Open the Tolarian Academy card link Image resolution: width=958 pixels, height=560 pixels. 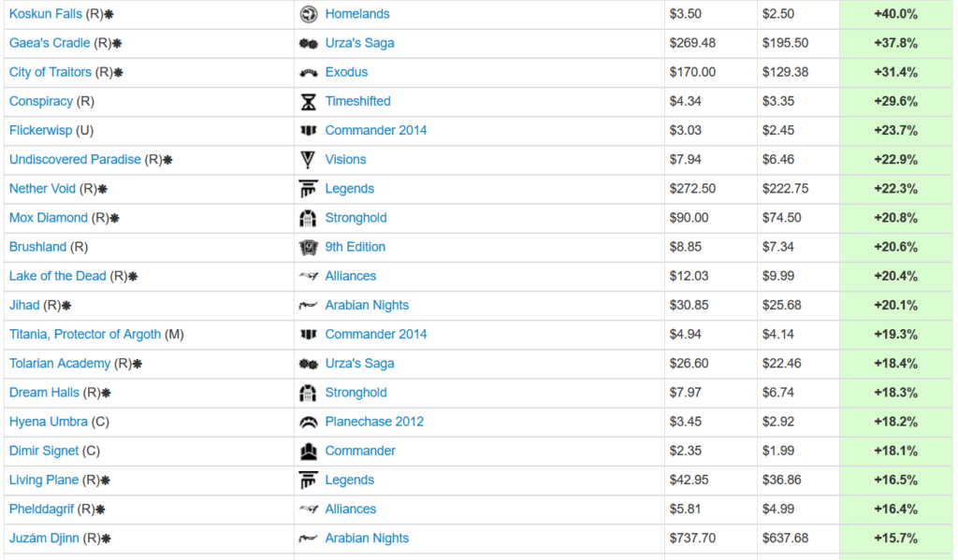click(60, 364)
